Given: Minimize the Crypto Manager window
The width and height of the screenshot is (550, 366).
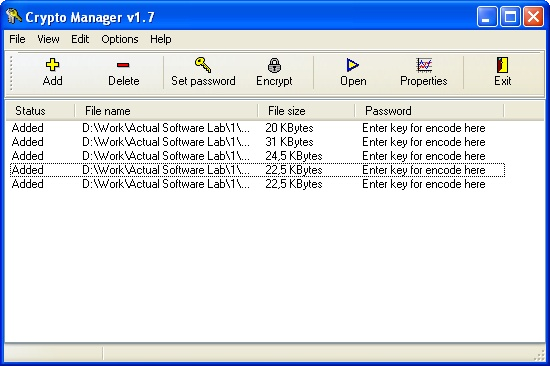Looking at the screenshot, I should pos(487,16).
